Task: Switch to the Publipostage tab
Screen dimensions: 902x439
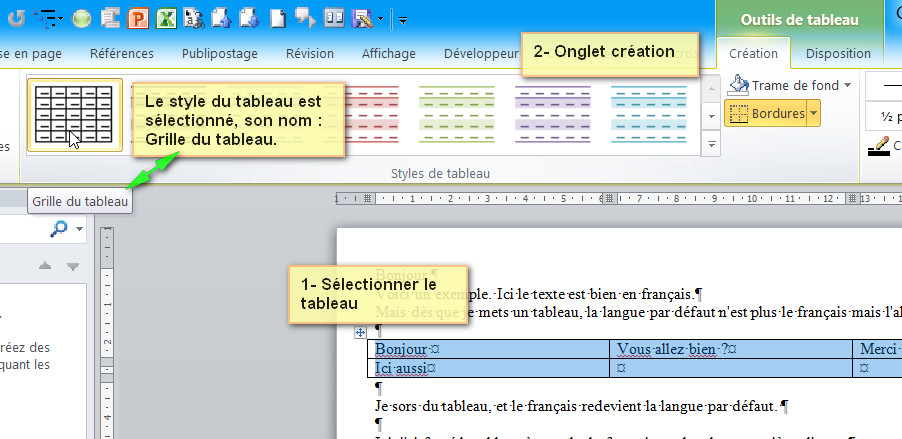Action: (x=220, y=54)
